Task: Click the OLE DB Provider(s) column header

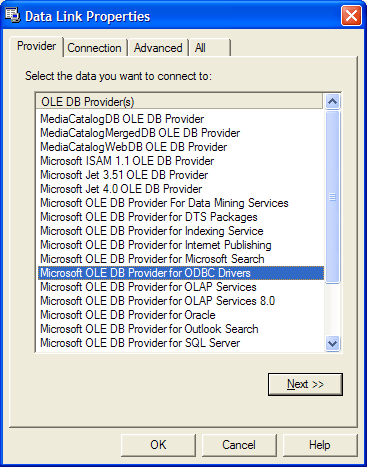Action: click(x=179, y=102)
